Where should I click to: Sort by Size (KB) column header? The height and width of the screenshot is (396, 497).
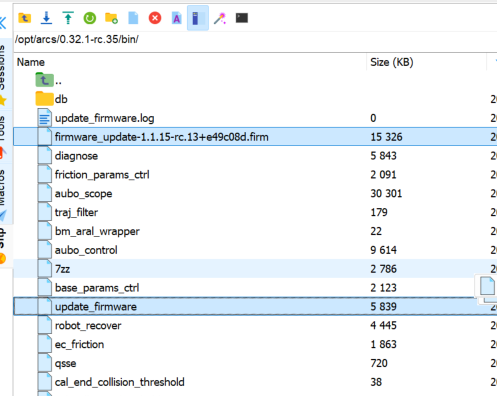coord(392,62)
